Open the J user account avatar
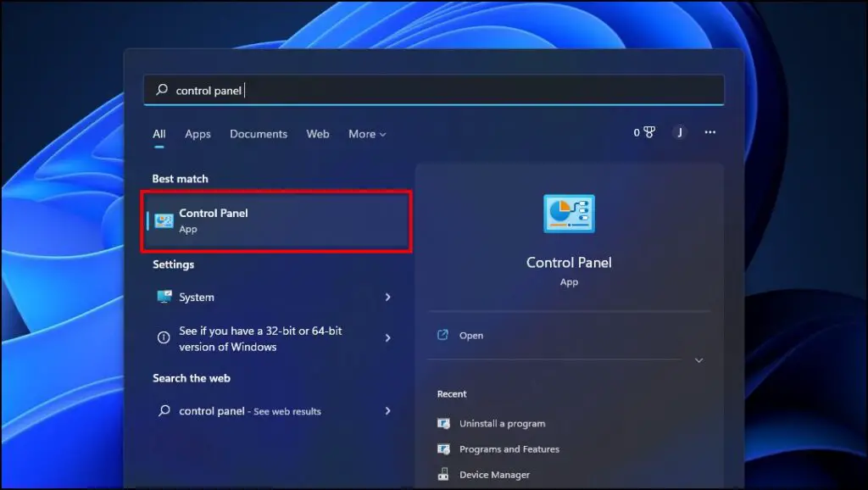The height and width of the screenshot is (490, 868). [x=679, y=132]
